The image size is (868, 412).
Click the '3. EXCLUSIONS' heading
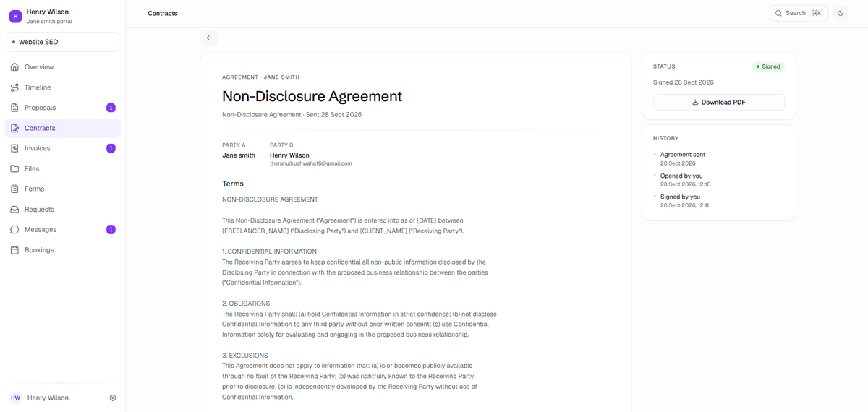click(245, 356)
